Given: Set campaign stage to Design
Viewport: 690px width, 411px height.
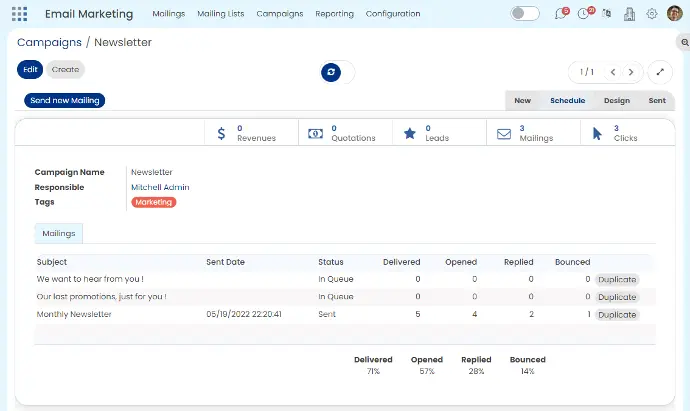Looking at the screenshot, I should point(616,100).
